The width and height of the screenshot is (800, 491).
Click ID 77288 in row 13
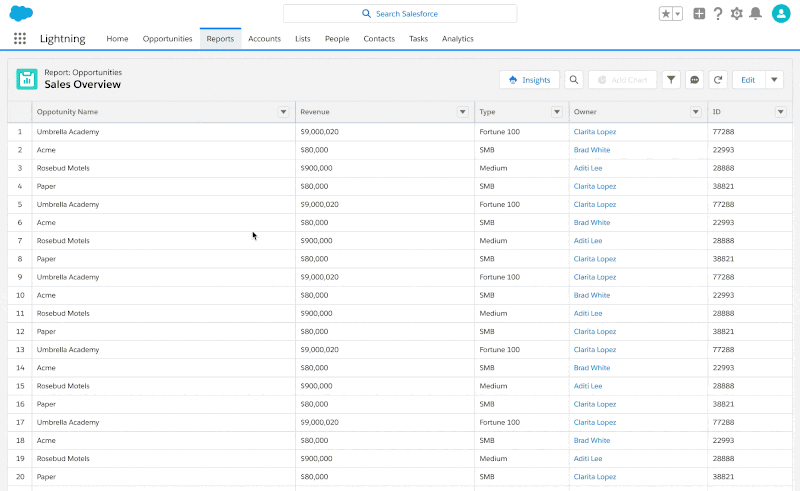(723, 350)
